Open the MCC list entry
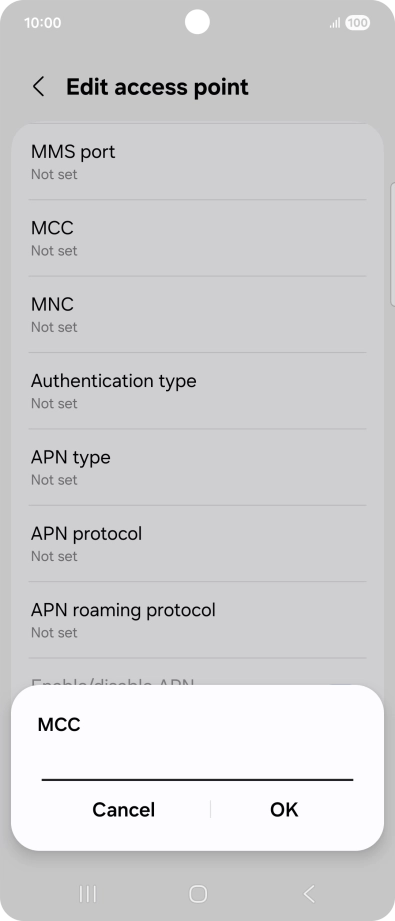395x921 pixels. [198, 238]
